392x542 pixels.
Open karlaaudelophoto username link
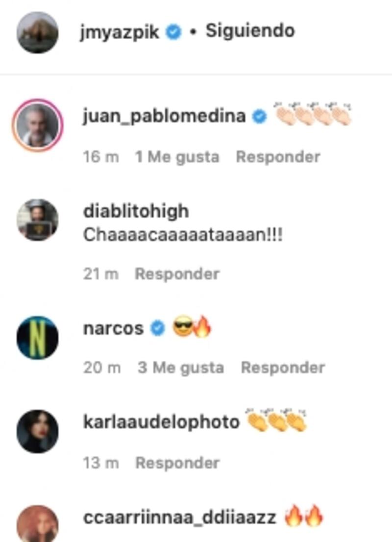pos(161,422)
